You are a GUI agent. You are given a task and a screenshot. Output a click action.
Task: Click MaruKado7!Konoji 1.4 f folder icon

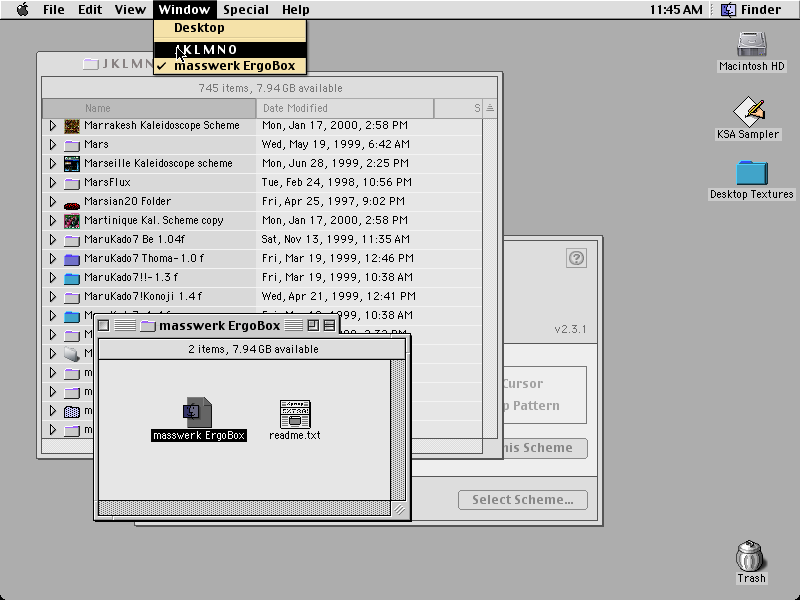[72, 297]
